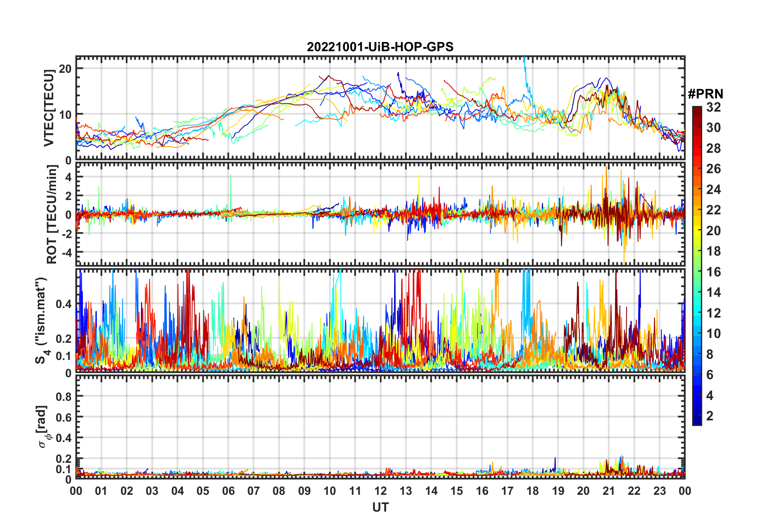Click colorbar tick label 2
The width and height of the screenshot is (761, 532).
pyautogui.click(x=710, y=416)
